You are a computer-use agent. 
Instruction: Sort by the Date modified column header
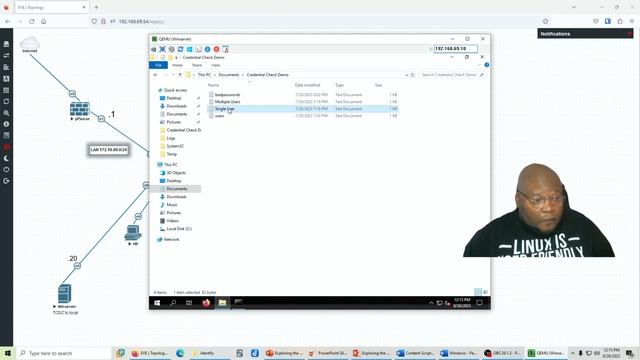click(x=307, y=85)
